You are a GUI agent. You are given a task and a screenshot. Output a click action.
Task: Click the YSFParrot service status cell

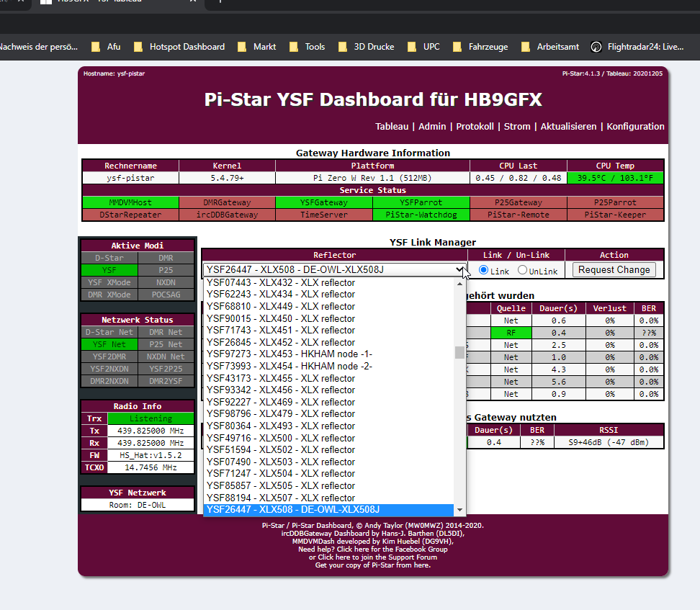coord(421,203)
